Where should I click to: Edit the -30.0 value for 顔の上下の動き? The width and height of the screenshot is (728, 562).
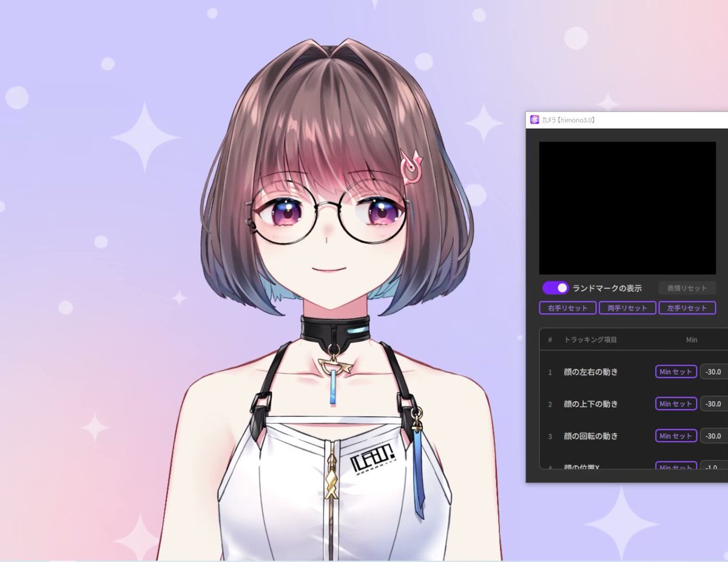[x=714, y=404]
